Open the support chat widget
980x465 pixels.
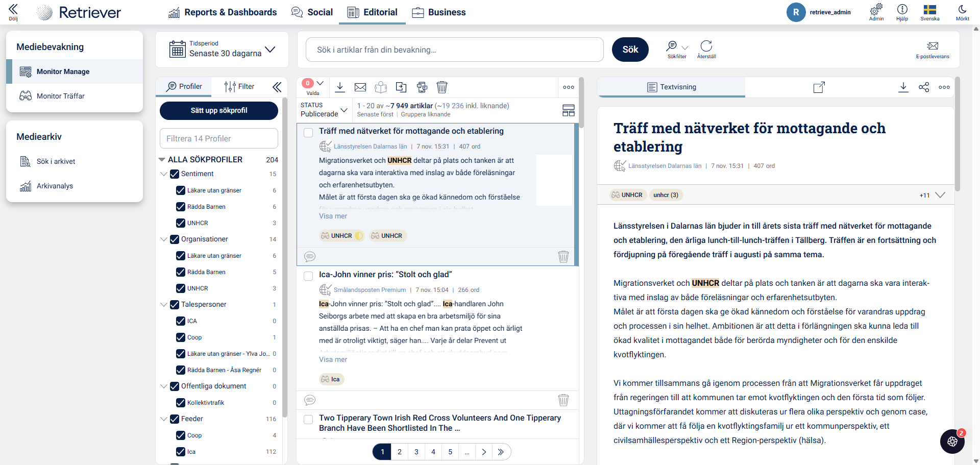pos(952,442)
